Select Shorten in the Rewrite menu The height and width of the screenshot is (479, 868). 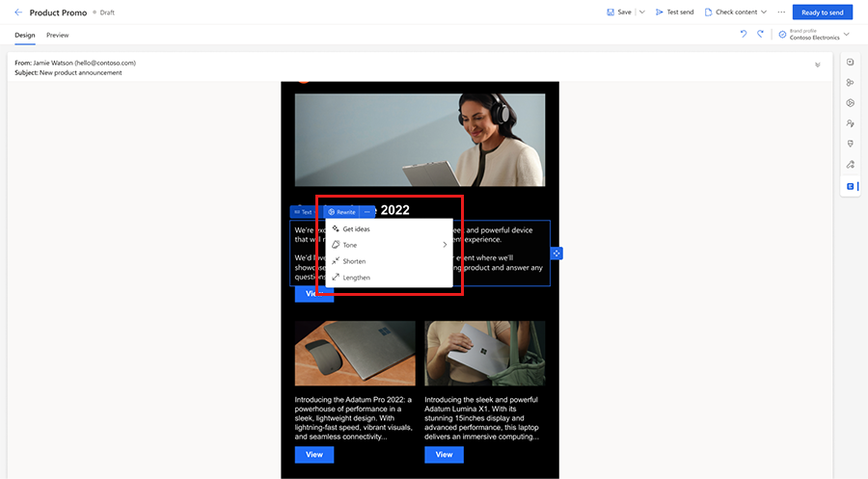pyautogui.click(x=390, y=261)
